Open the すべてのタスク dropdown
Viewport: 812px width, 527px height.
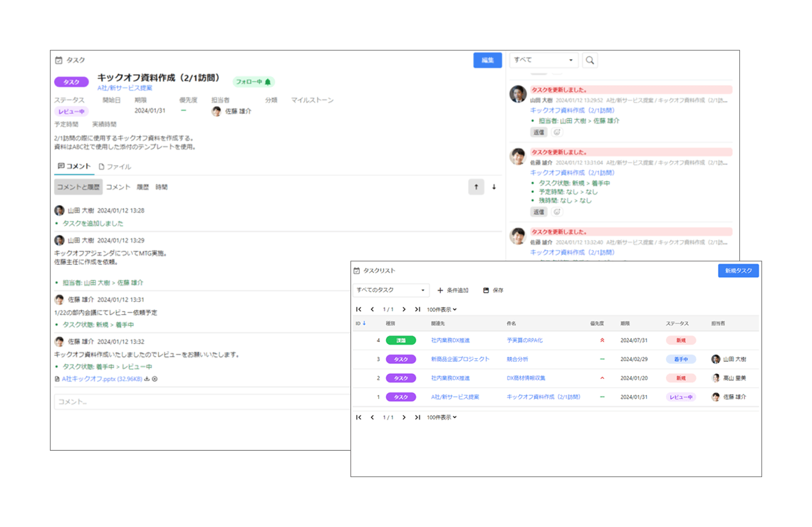tap(391, 291)
